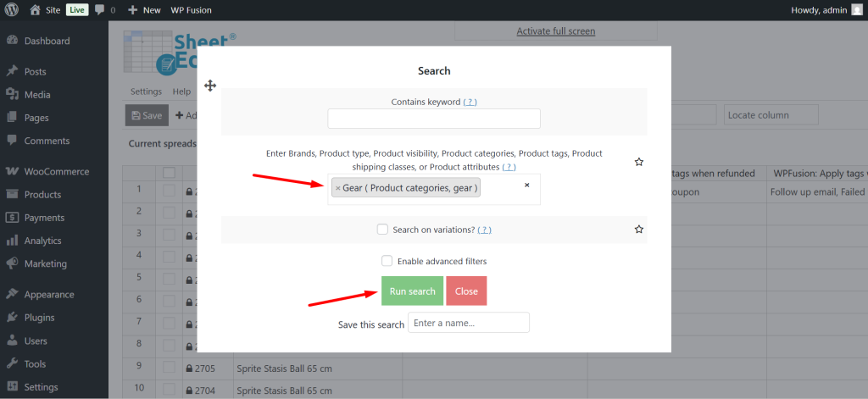Screen dimensions: 868x399
Task: Click the product taxonomy select box
Action: pyautogui.click(x=434, y=189)
